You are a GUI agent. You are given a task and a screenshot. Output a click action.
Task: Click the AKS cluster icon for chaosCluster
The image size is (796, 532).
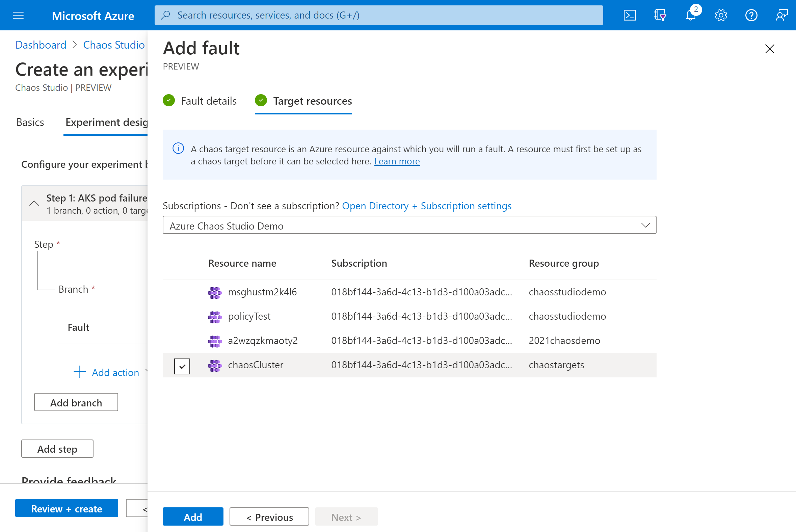click(214, 364)
